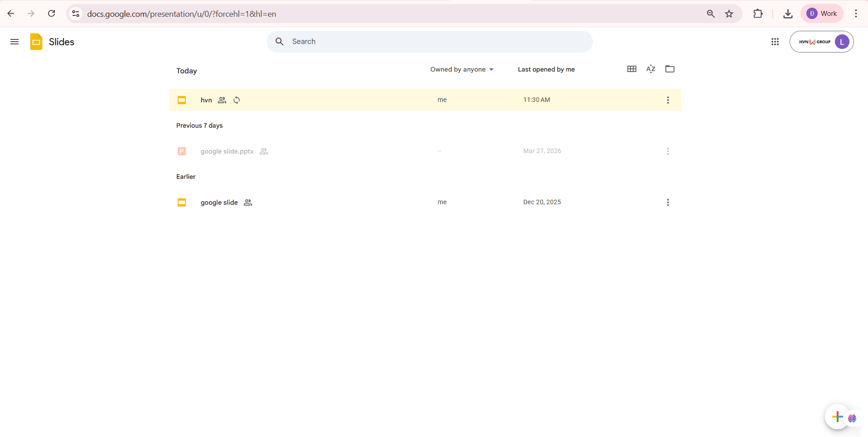Click inside the Search field
Viewport: 868px width, 437px height.
[408, 41]
